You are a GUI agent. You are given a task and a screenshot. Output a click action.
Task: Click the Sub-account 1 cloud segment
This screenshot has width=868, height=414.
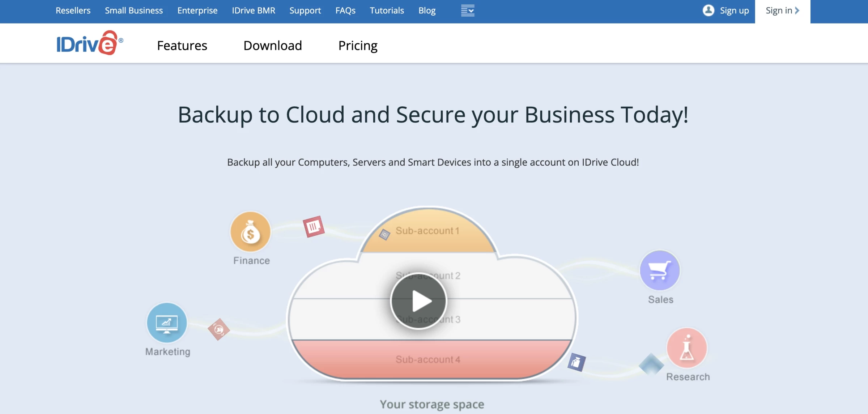[x=428, y=230]
